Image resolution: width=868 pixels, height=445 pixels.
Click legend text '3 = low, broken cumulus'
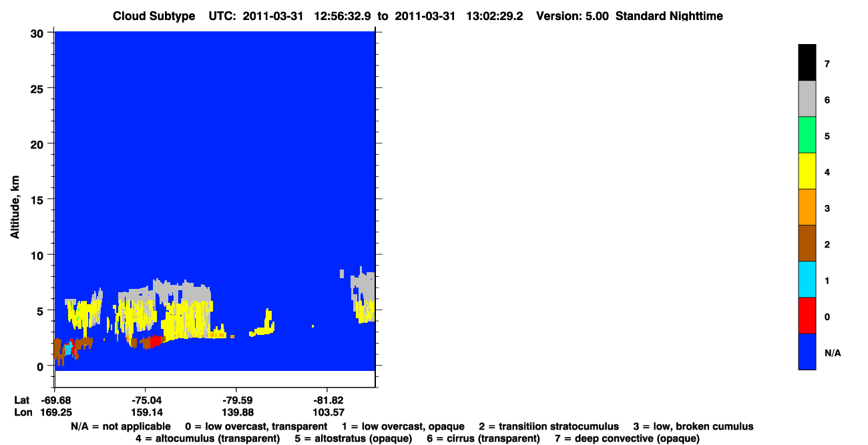pos(693,426)
